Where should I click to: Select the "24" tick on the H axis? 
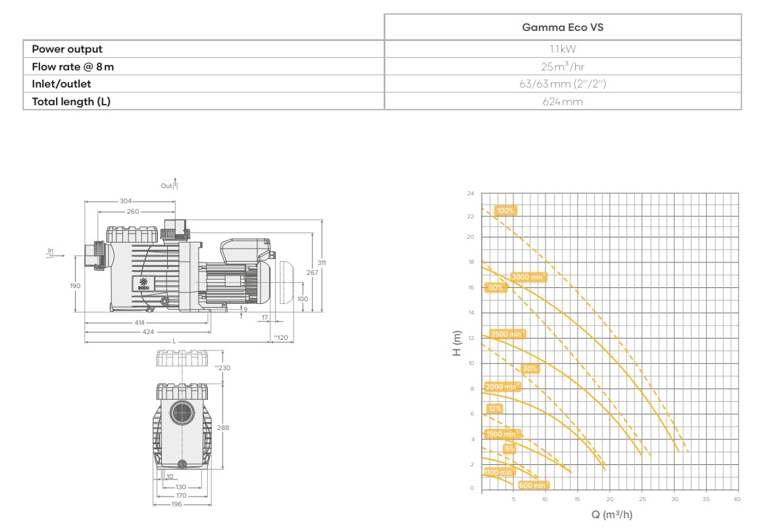pyautogui.click(x=471, y=194)
